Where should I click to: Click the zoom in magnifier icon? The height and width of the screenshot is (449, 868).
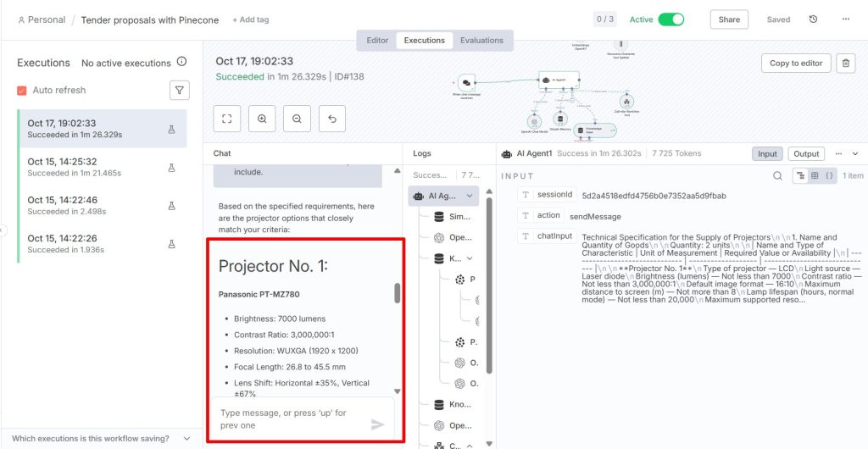tap(262, 119)
